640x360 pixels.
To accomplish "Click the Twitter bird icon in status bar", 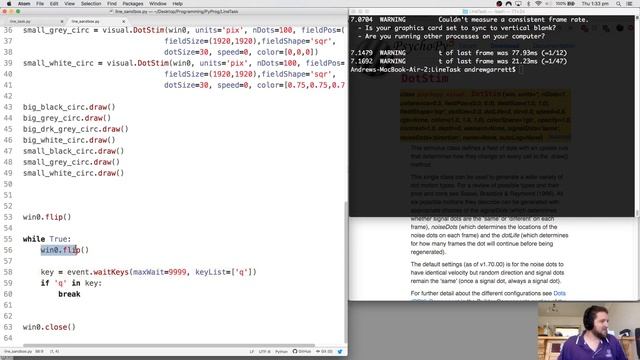I will pyautogui.click(x=340, y=351).
